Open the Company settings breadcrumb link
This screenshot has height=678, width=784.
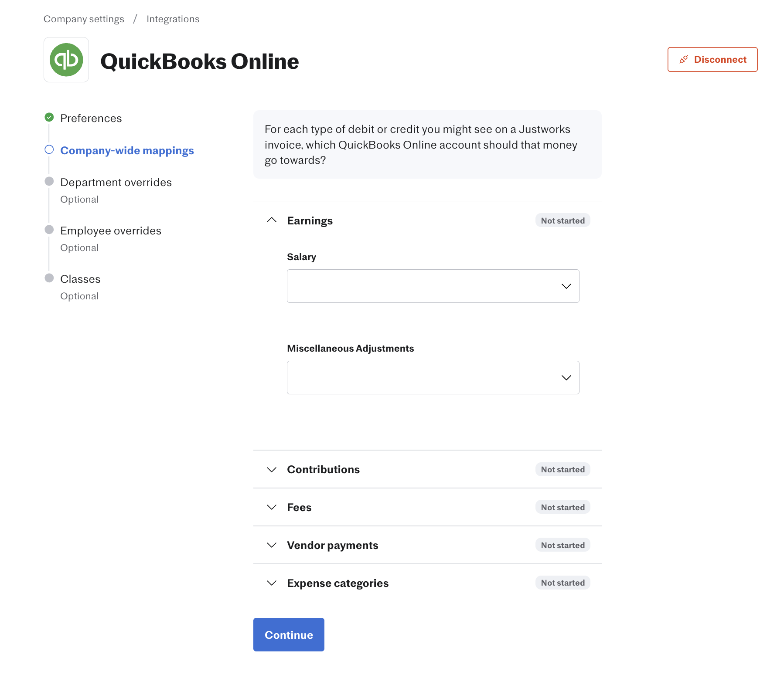[84, 19]
